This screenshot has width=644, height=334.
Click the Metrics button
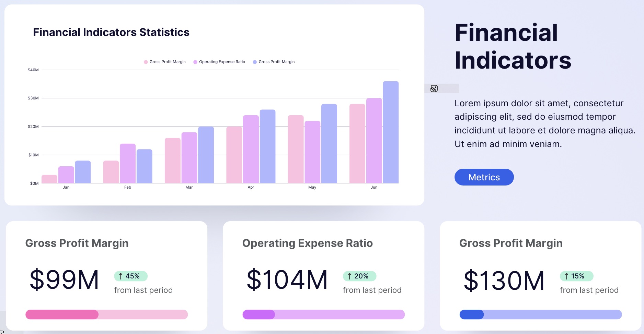click(484, 177)
